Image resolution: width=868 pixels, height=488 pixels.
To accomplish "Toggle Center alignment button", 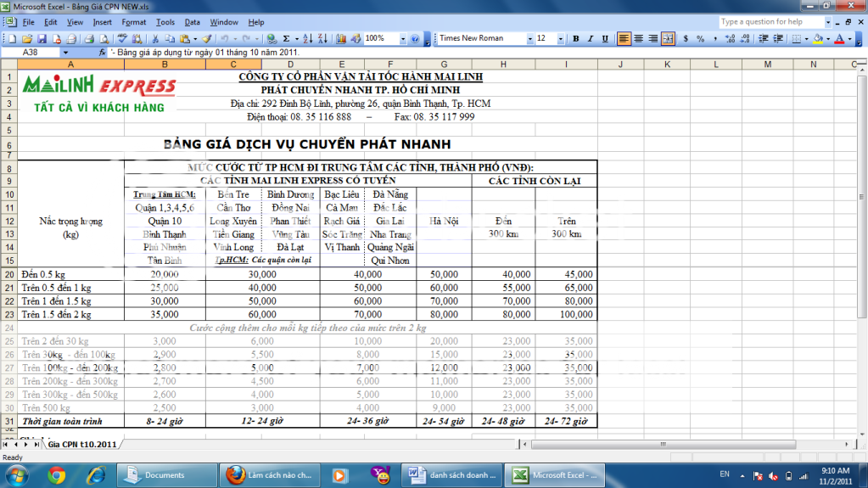I will 638,39.
